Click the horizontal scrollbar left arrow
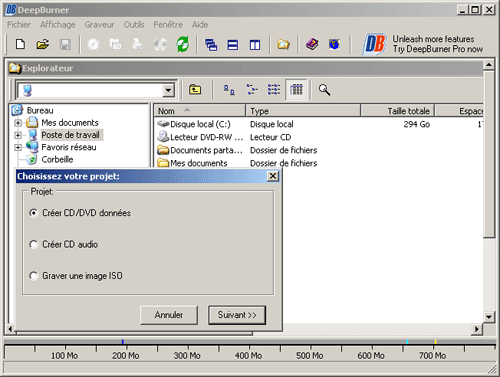This screenshot has width=500, height=377. tap(10, 329)
